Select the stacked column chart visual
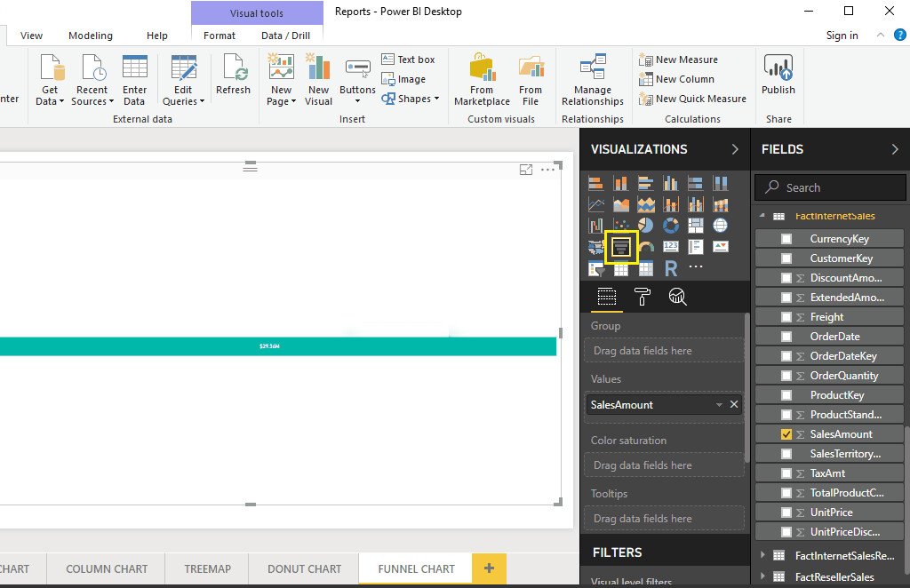910x588 pixels. [x=621, y=184]
